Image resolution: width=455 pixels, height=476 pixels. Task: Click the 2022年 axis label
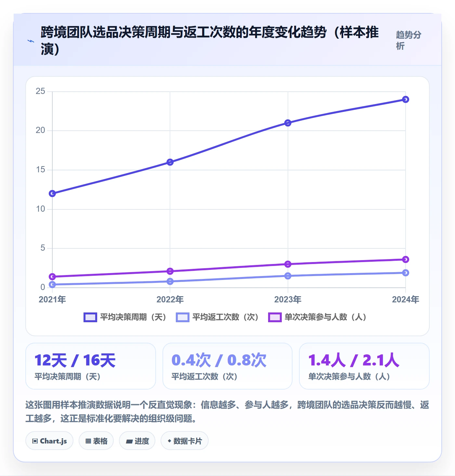tap(170, 299)
